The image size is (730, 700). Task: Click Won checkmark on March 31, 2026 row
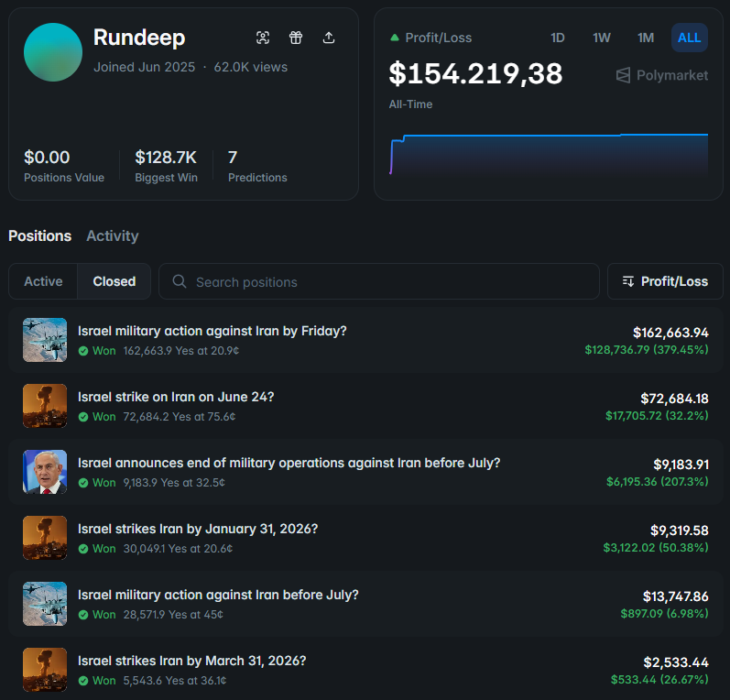pyautogui.click(x=83, y=681)
